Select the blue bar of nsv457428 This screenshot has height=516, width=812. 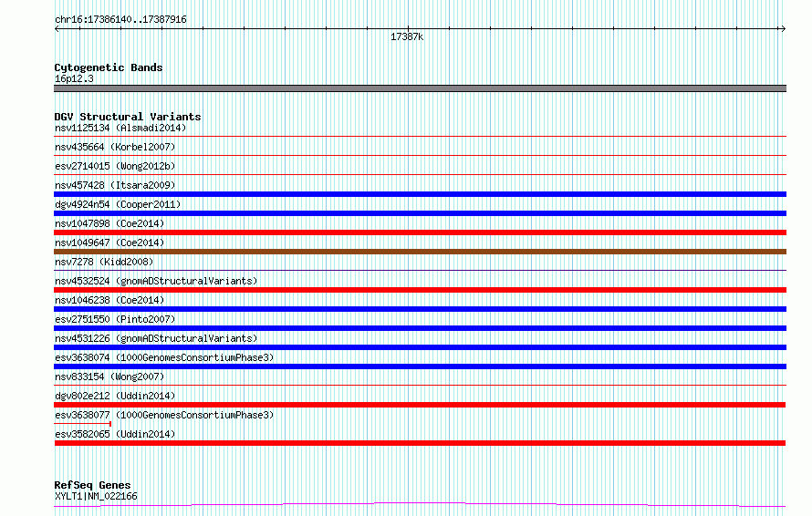pyautogui.click(x=420, y=194)
